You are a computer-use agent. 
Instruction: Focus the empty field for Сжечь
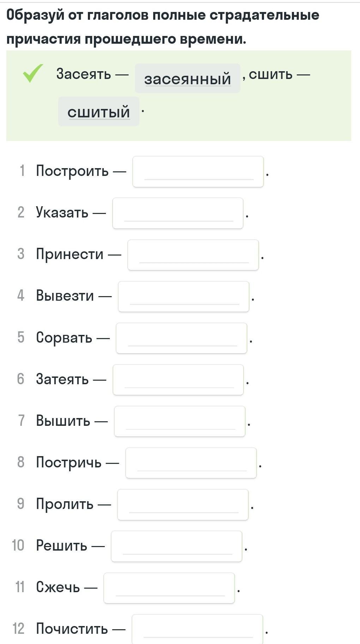point(169,588)
